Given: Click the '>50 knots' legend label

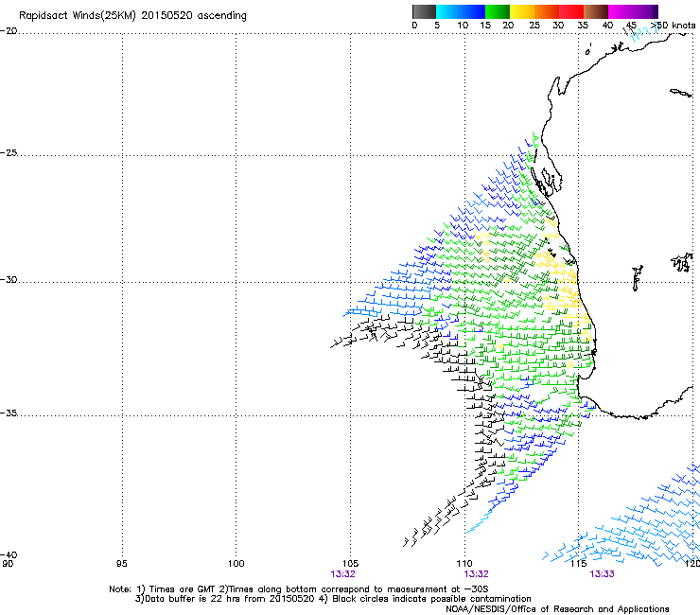Looking at the screenshot, I should click(673, 26).
